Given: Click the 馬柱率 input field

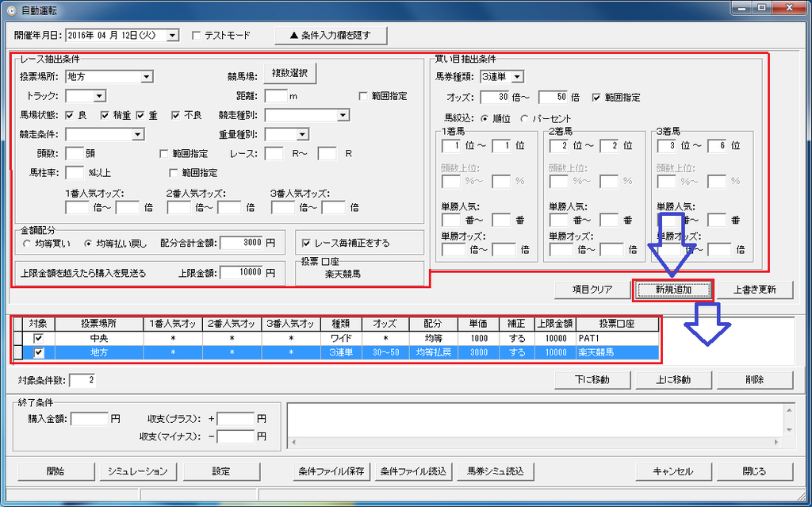Looking at the screenshot, I should pyautogui.click(x=75, y=173).
